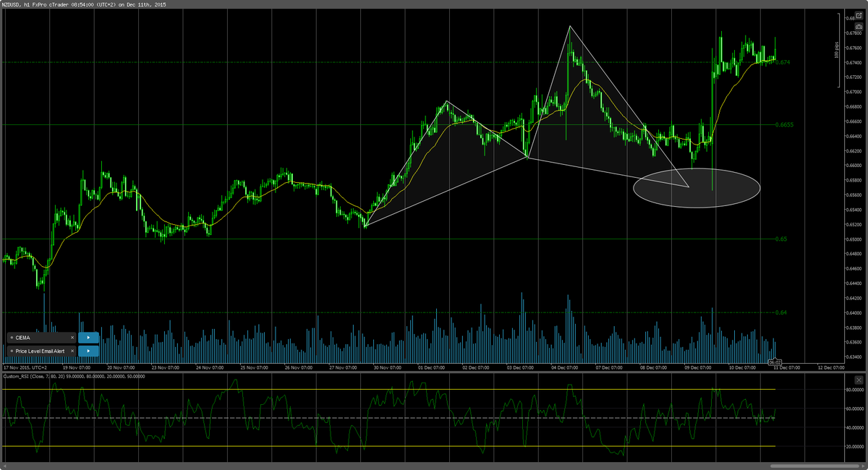The image size is (868, 470).
Task: Click the 0.674 horizontal line label
Action: point(783,62)
